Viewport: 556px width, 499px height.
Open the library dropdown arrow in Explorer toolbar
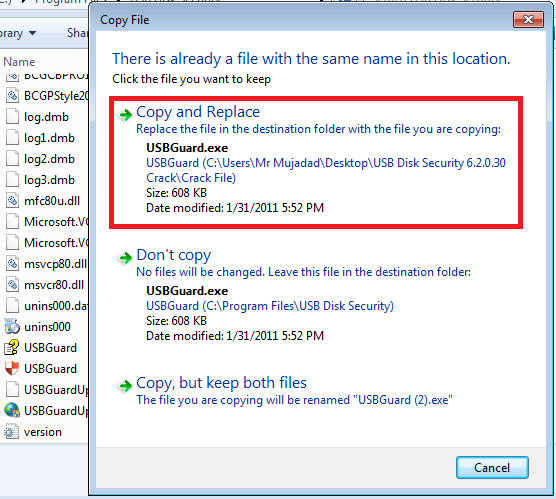[33, 33]
